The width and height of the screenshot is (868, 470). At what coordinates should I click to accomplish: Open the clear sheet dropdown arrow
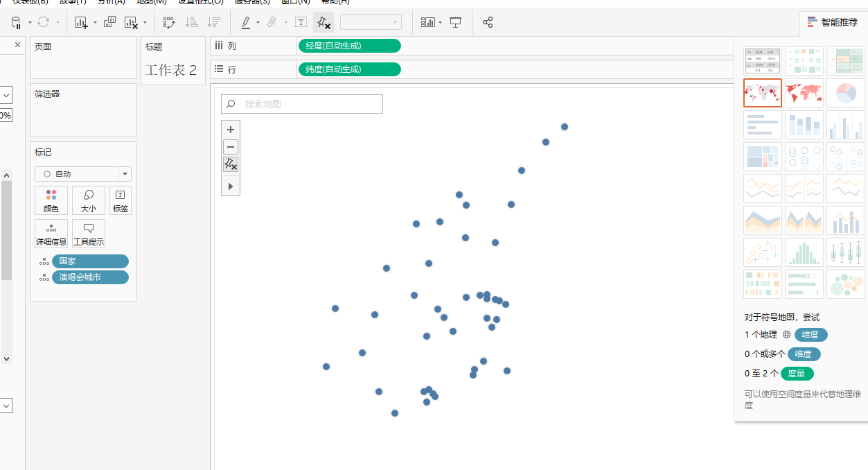pyautogui.click(x=145, y=23)
